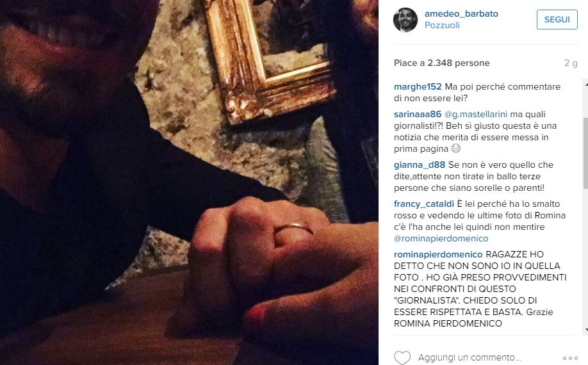Open the Pozzuoli location link
This screenshot has width=588, height=365.
coord(442,25)
